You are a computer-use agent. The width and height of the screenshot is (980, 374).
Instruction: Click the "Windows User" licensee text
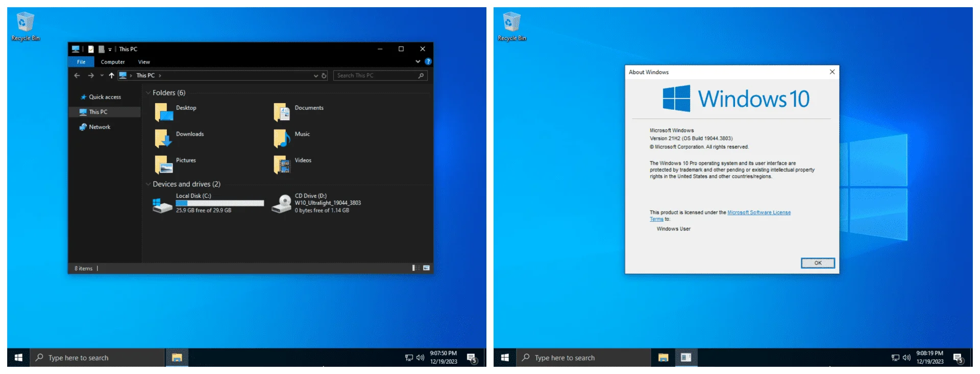[674, 229]
